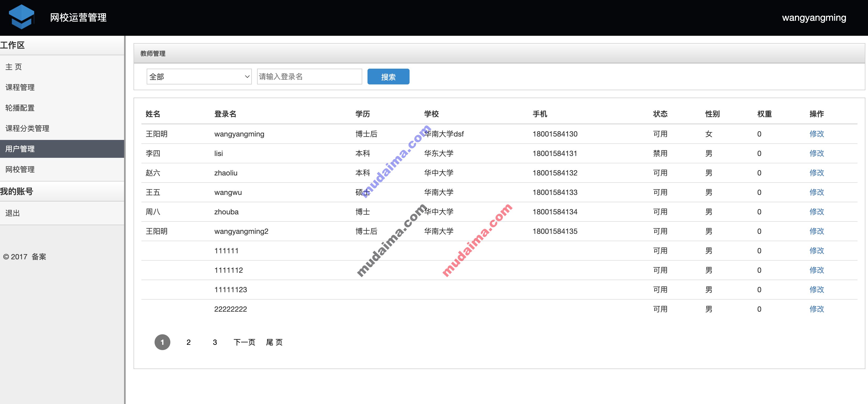Click 修改 for wangwu row
This screenshot has height=404, width=868.
816,192
